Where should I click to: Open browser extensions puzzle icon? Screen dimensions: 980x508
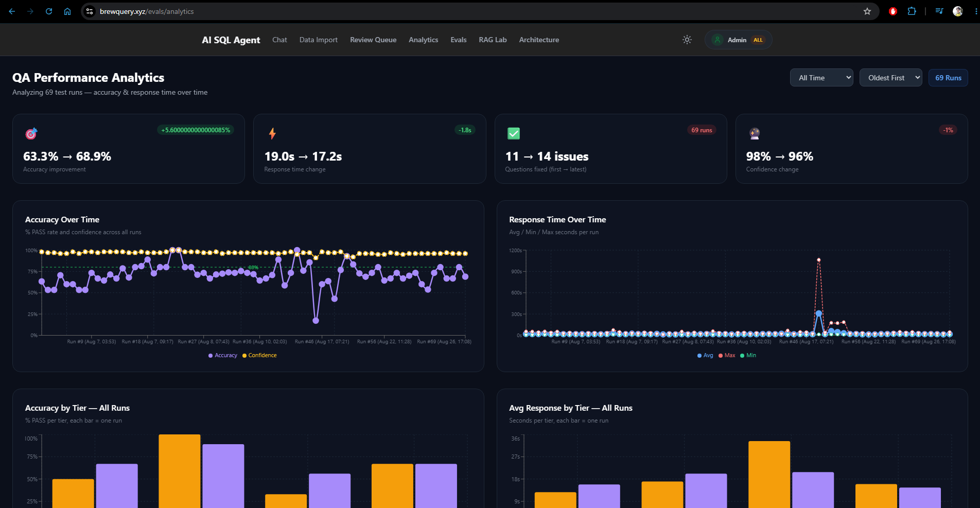(912, 11)
